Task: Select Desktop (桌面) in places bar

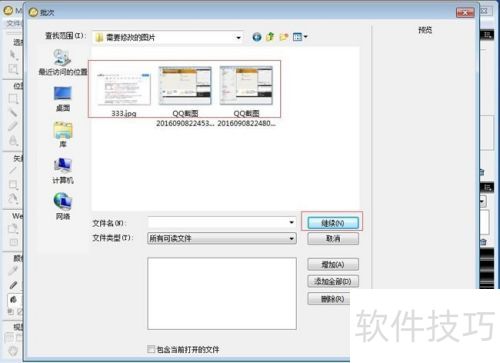Action: pos(63,99)
